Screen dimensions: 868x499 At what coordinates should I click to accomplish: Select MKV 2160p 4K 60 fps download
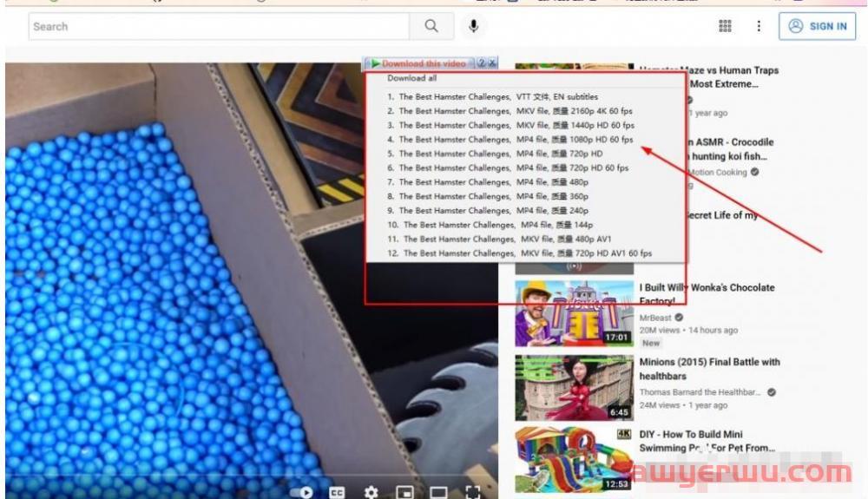(510, 110)
